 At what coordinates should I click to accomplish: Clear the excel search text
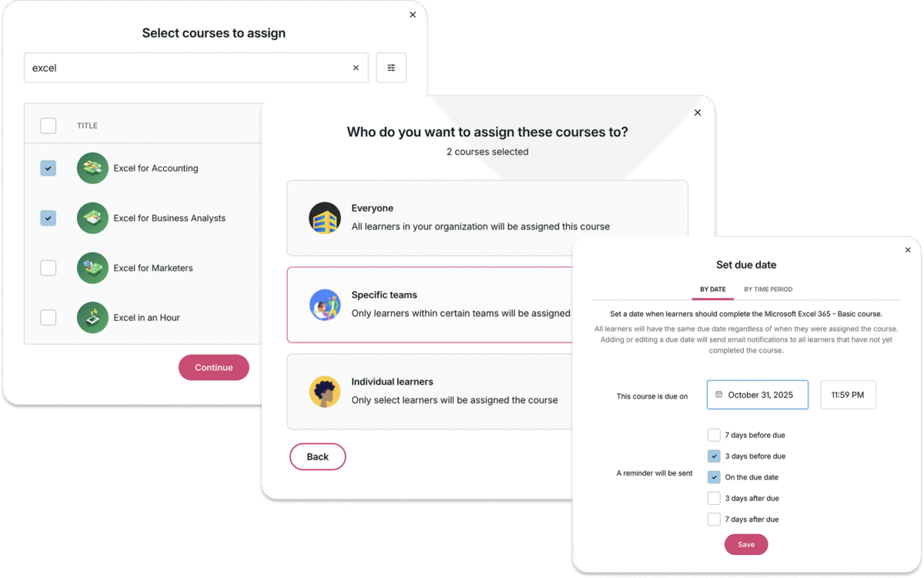[356, 68]
